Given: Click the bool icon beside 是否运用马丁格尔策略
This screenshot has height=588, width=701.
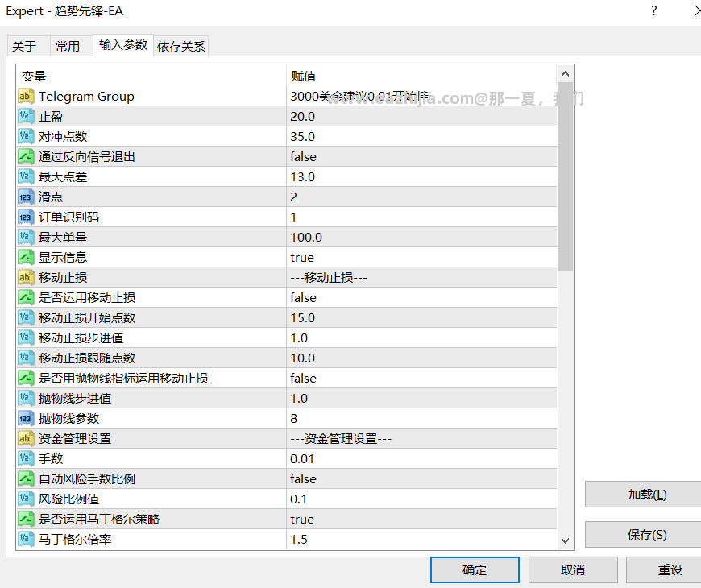Looking at the screenshot, I should [26, 520].
